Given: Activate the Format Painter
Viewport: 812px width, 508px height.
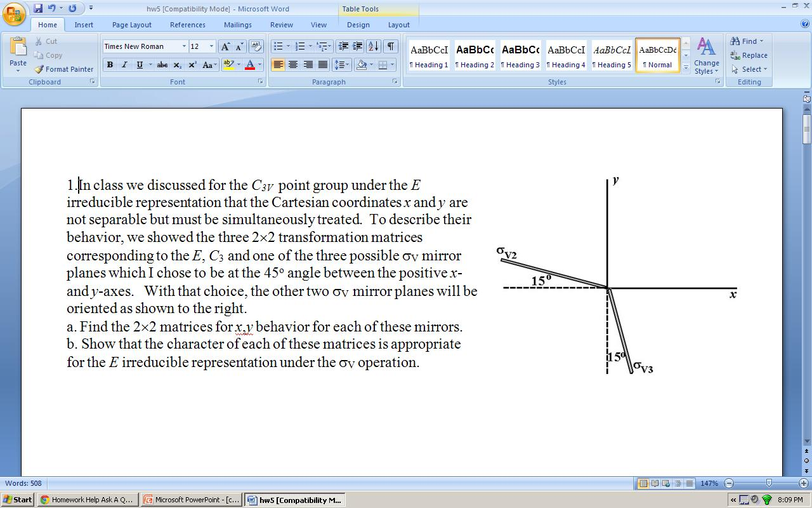Looking at the screenshot, I should (x=63, y=69).
